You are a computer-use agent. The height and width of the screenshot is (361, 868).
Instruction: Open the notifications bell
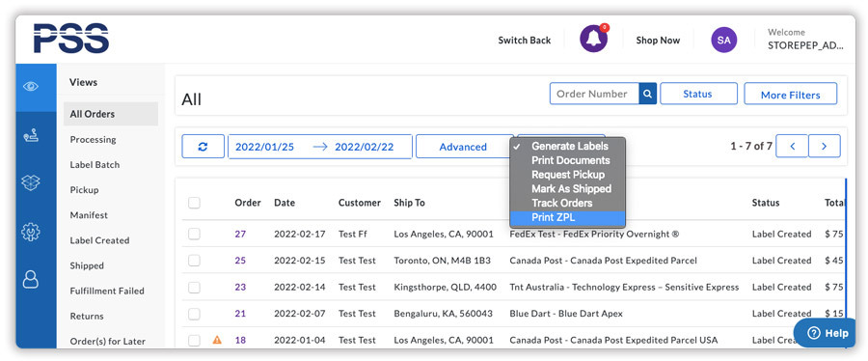click(x=593, y=39)
